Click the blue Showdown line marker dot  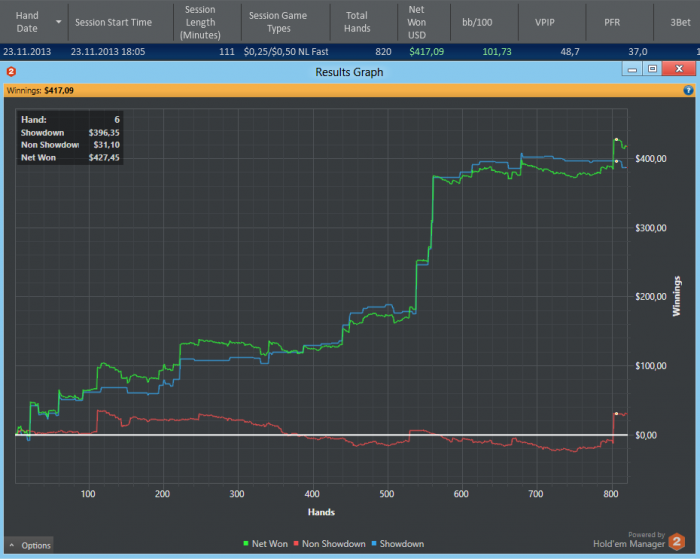[616, 161]
